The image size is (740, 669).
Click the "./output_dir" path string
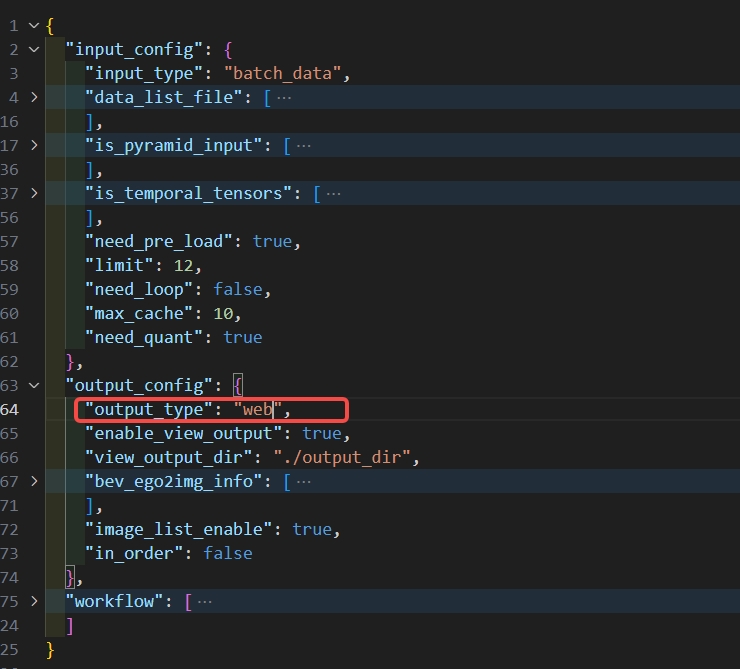click(x=343, y=457)
